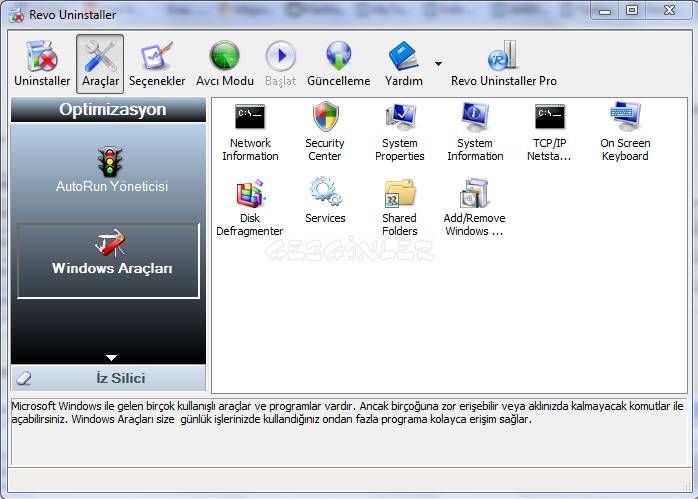Launch Add/Remove Windows components tool
This screenshot has width=698, height=499.
click(475, 207)
